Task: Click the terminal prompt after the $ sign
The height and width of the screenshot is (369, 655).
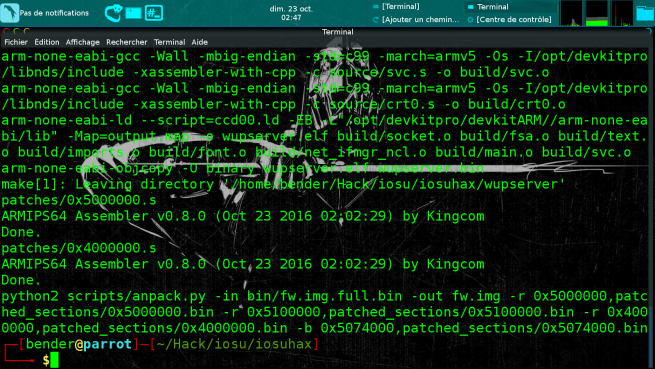Action: [x=54, y=360]
